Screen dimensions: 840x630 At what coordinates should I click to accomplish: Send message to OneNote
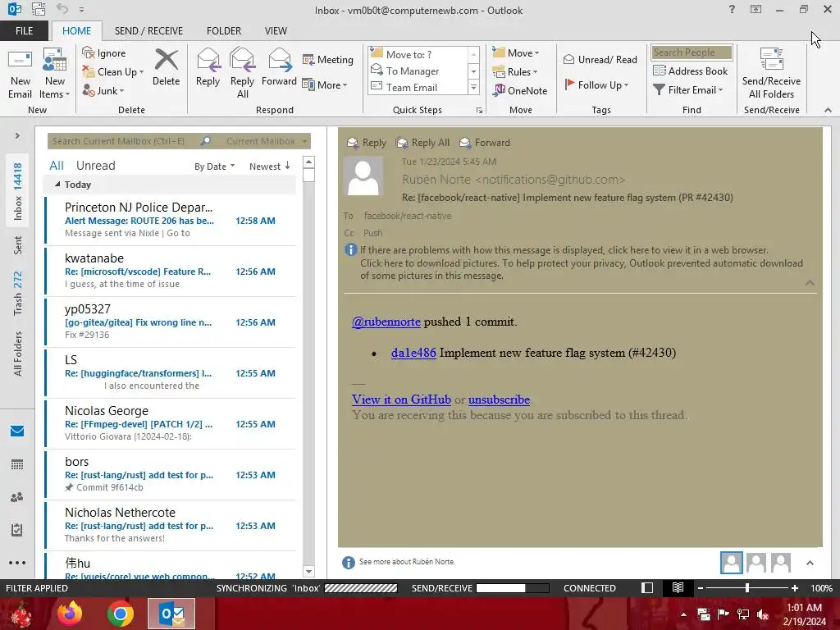coord(520,90)
